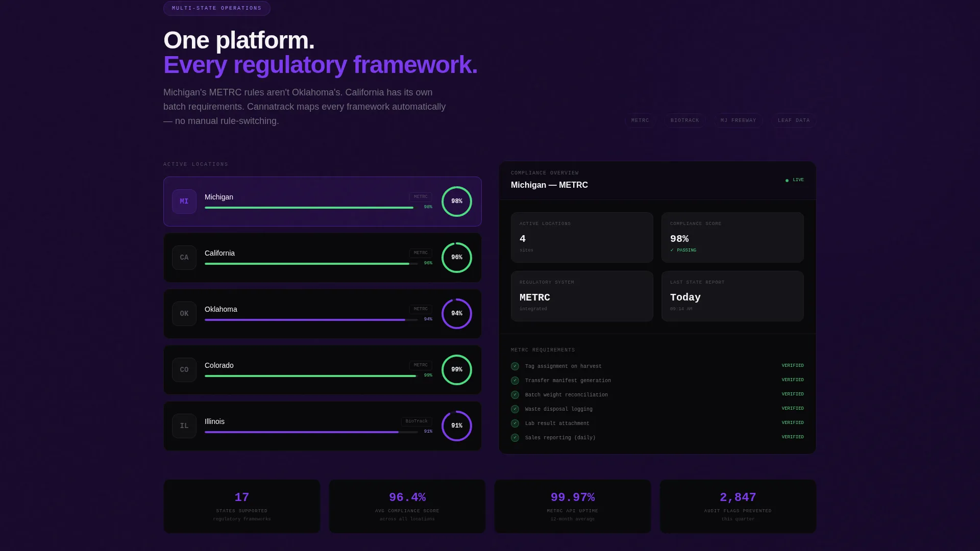Click the 'Every regulatory framework.' headline
The width and height of the screenshot is (980, 551).
click(321, 65)
